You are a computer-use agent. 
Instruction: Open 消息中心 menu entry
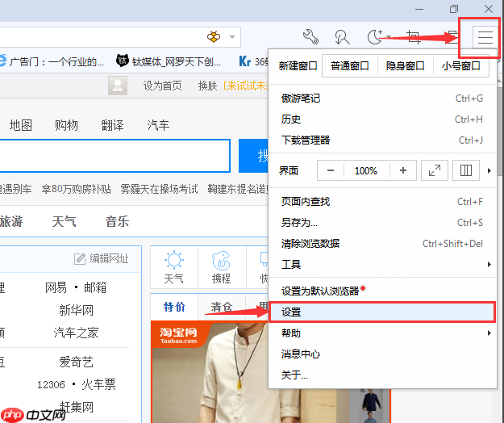[x=382, y=354]
